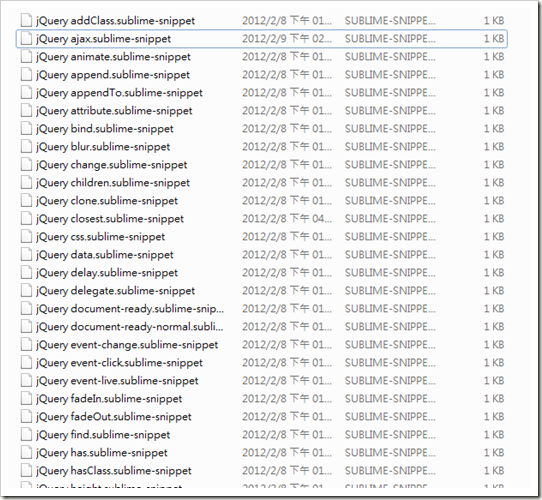Click the file name jQuery data.sublime-snippet
The height and width of the screenshot is (500, 542).
105,254
